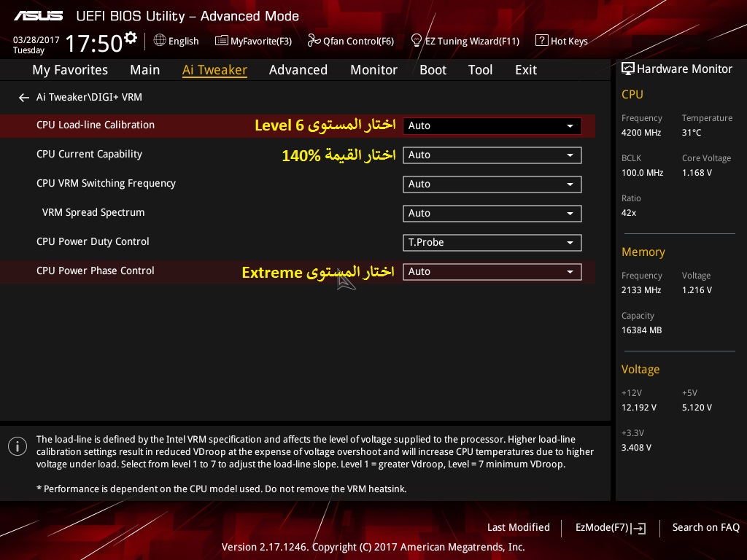Click the 12.192 V reading

(638, 408)
